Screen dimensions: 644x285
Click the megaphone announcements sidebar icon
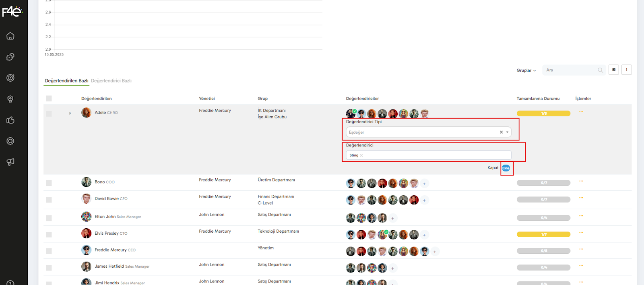pyautogui.click(x=10, y=162)
